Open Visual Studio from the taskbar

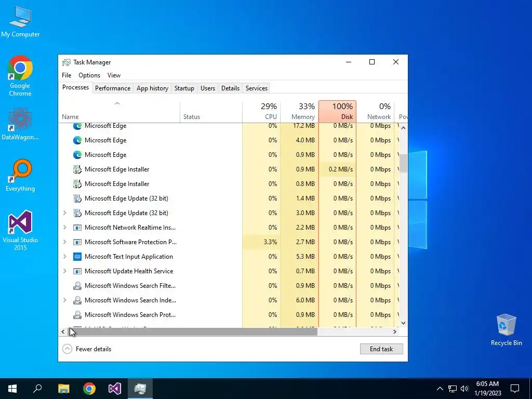point(115,389)
